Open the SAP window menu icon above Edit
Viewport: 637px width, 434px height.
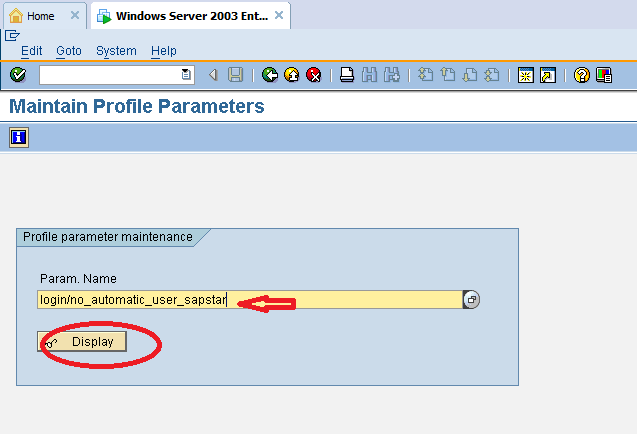[12, 36]
